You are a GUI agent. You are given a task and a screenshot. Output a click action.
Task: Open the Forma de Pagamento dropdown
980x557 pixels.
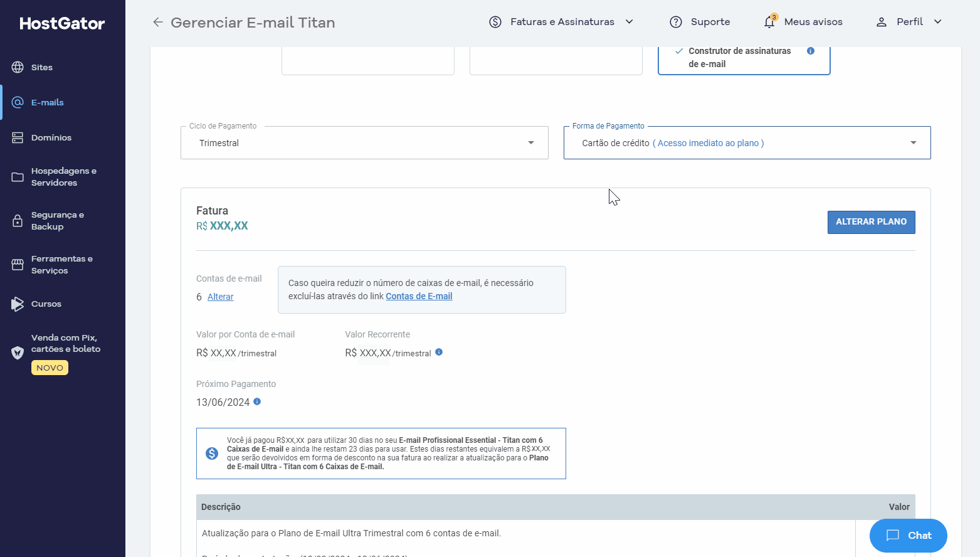tap(747, 143)
